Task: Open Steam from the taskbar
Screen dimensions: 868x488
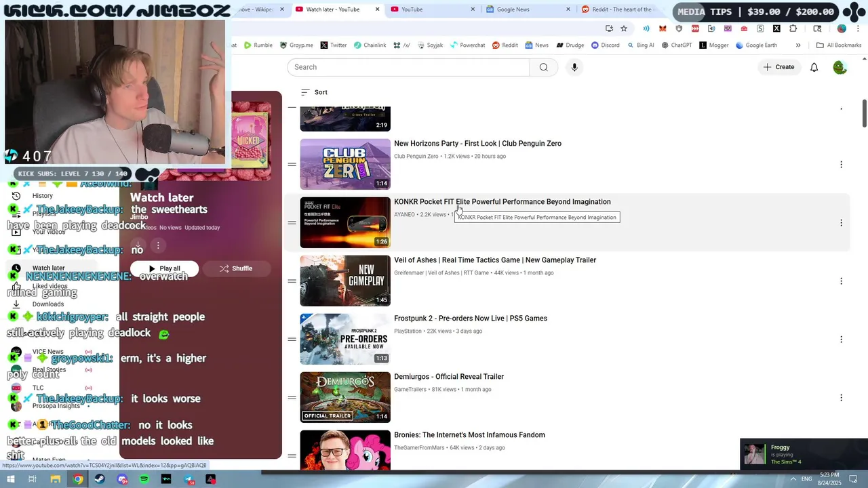Action: [x=100, y=479]
